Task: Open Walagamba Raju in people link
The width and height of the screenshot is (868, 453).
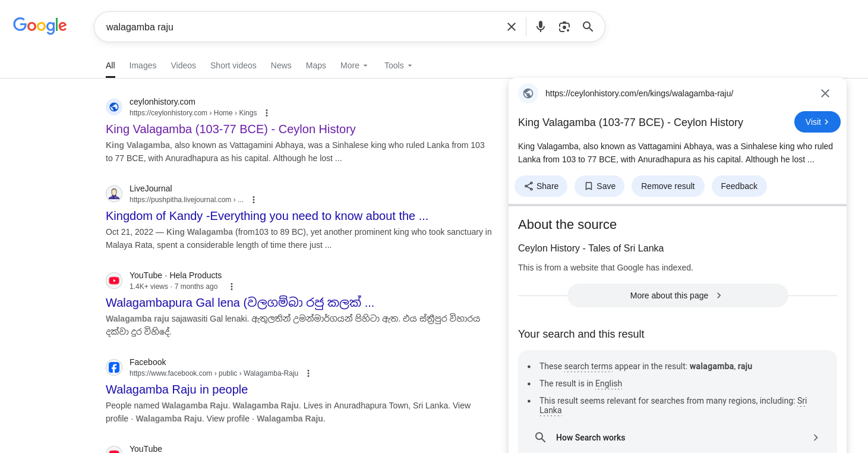Action: click(176, 389)
